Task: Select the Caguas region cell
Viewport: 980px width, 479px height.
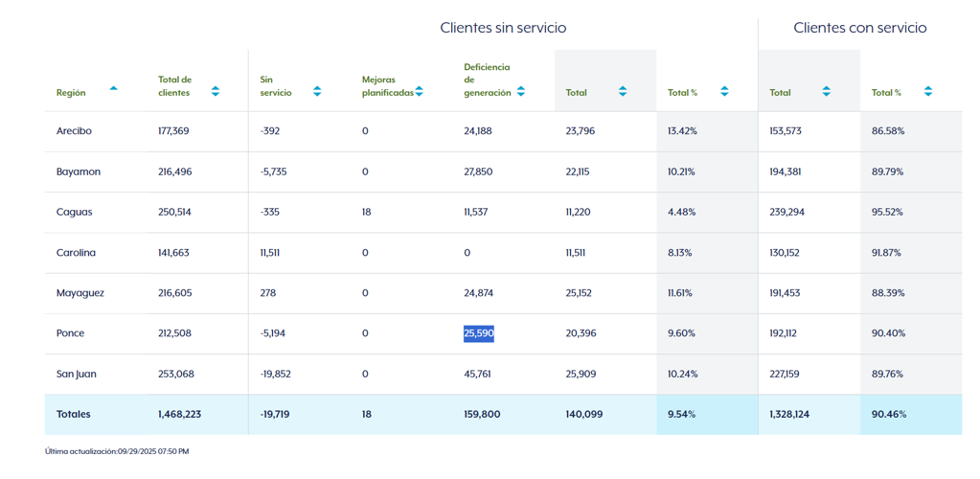Action: pyautogui.click(x=74, y=212)
